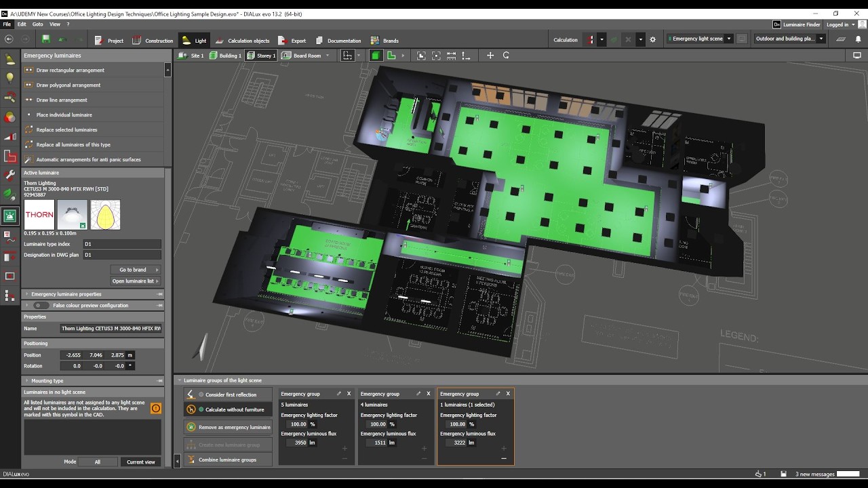Open the File menu
Viewport: 868px width, 488px height.
pyautogui.click(x=7, y=24)
